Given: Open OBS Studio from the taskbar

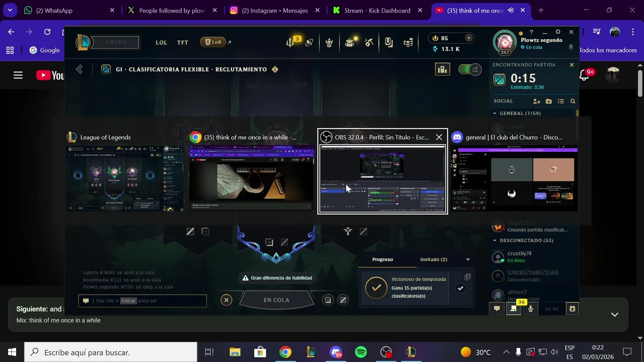Looking at the screenshot, I should 386,352.
